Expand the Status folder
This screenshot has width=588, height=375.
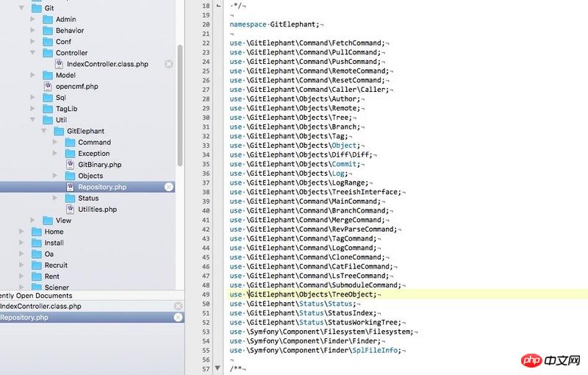55,198
